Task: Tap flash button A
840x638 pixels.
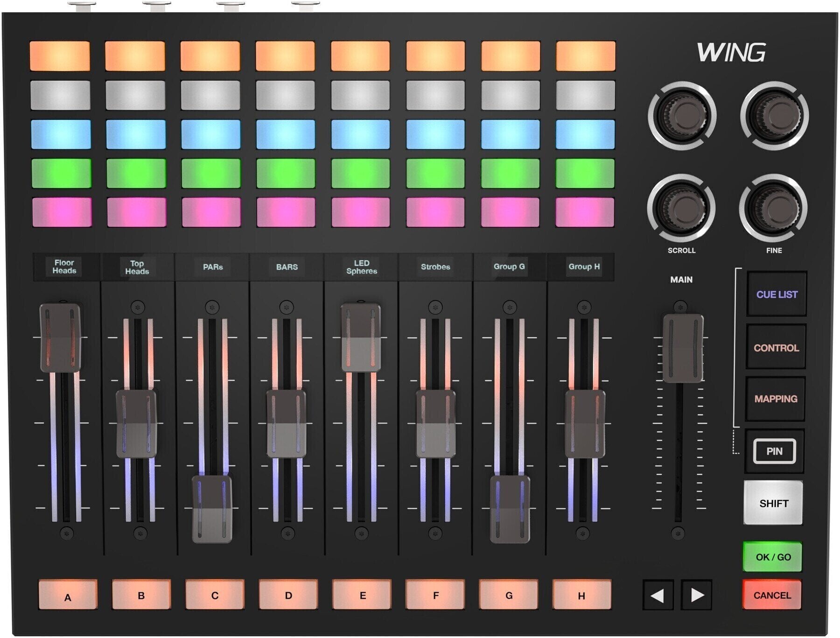Action: coord(68,595)
